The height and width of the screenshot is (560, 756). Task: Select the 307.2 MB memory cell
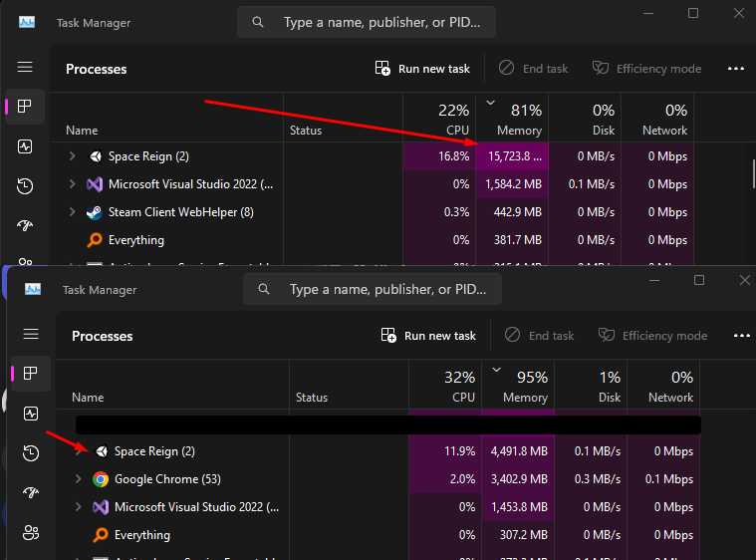coord(518,535)
